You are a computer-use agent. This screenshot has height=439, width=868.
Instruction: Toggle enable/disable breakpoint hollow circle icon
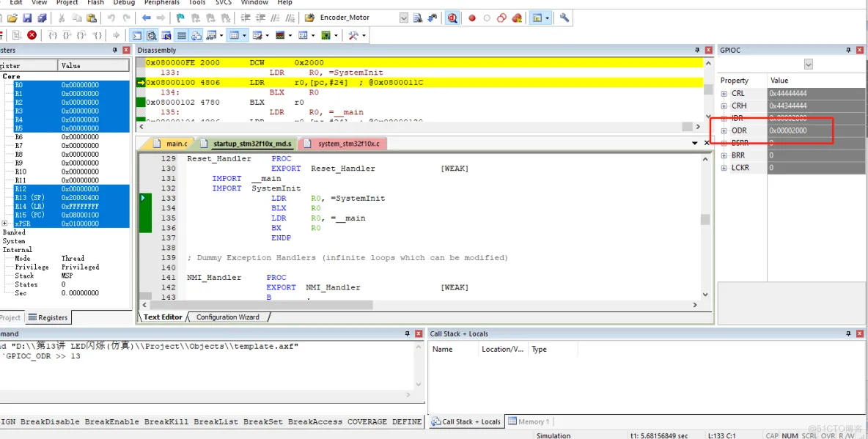coord(487,18)
